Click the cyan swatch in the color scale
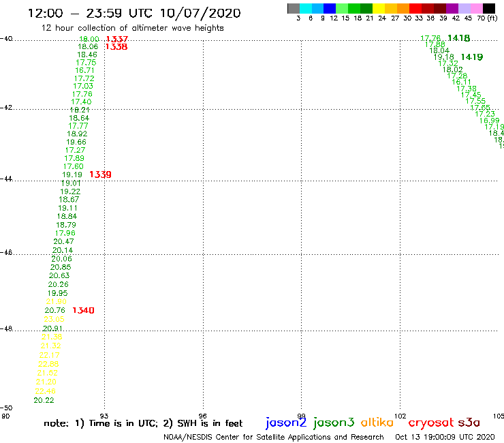The height and width of the screenshot is (443, 504). [306, 8]
